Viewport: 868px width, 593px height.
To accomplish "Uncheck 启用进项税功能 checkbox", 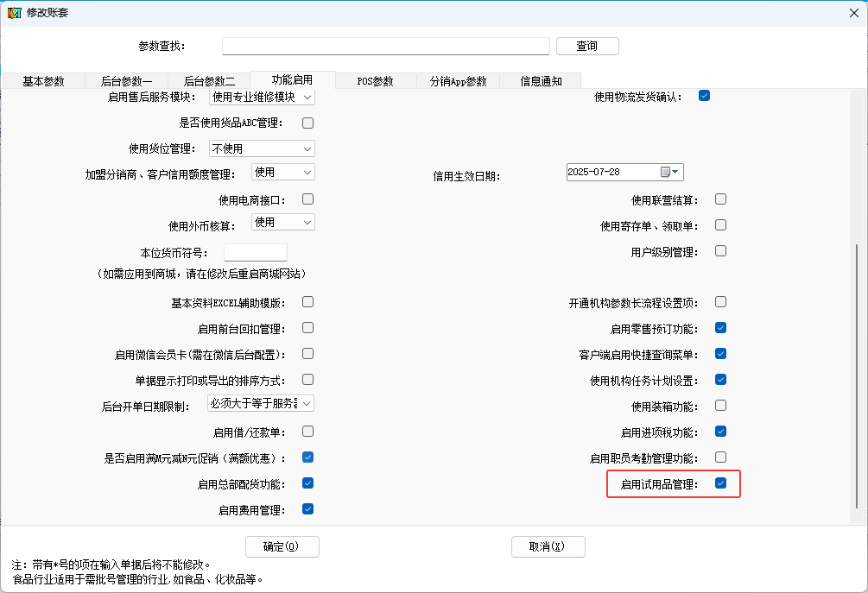I will click(720, 432).
